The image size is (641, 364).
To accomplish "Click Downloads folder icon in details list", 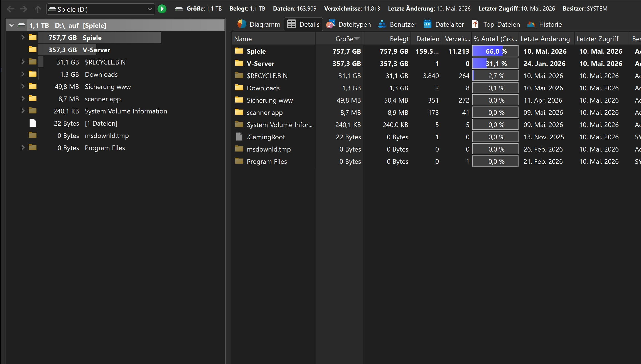I will tap(239, 88).
